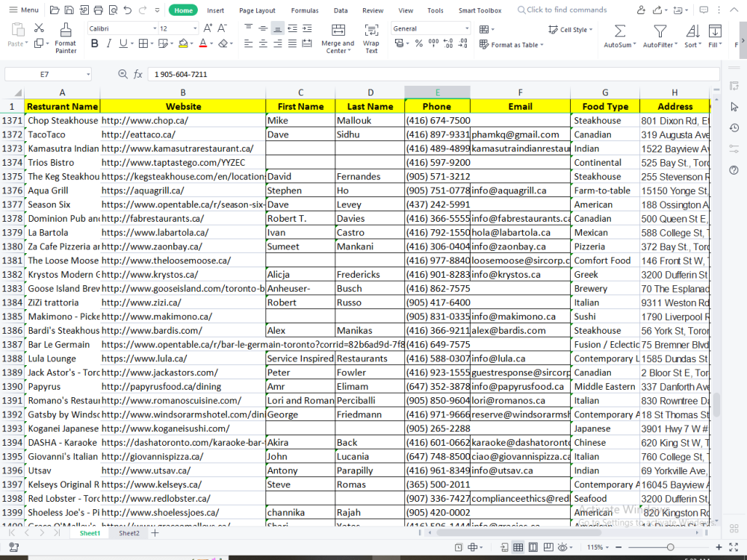Click the history clock icon in right sidebar
Screen dimensions: 747x560
point(734,128)
